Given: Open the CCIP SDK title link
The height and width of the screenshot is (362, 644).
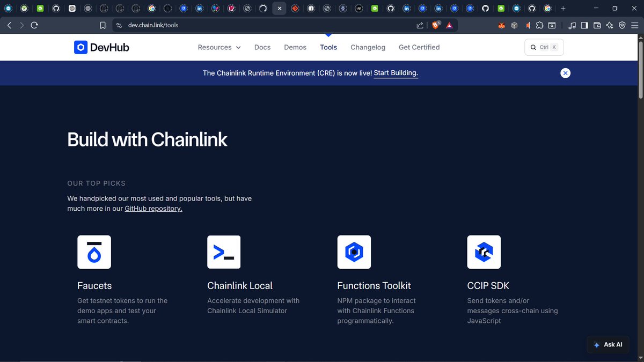Looking at the screenshot, I should point(488,286).
